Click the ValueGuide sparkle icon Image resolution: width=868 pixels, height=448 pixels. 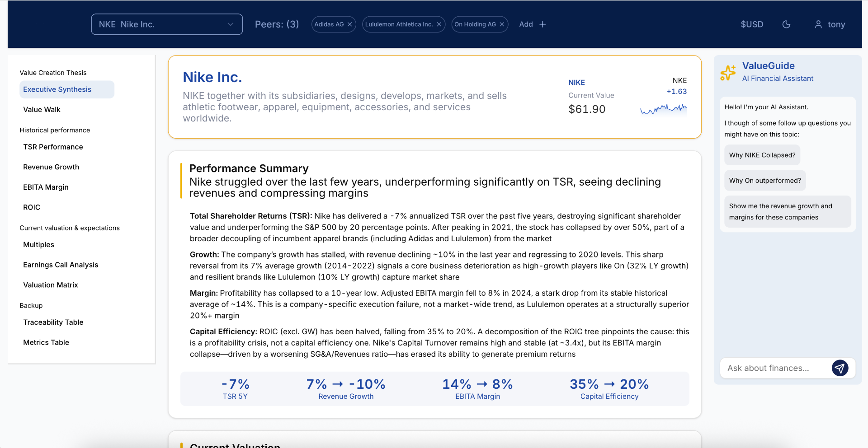tap(728, 72)
